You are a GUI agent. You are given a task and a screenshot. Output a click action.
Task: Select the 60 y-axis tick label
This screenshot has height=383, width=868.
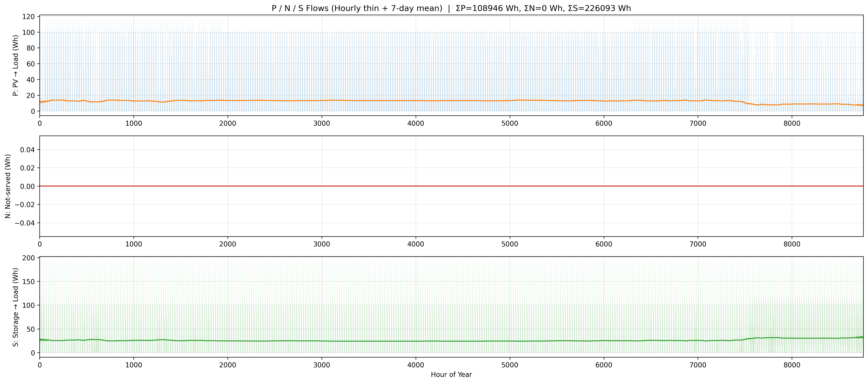point(31,64)
